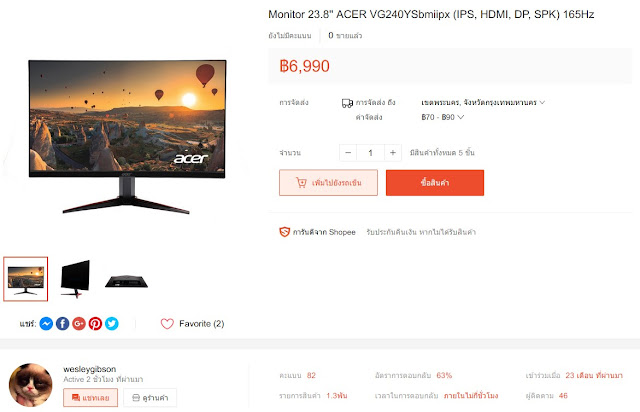Toggle the Favorite heart icon
This screenshot has width=640, height=412.
pyautogui.click(x=167, y=324)
